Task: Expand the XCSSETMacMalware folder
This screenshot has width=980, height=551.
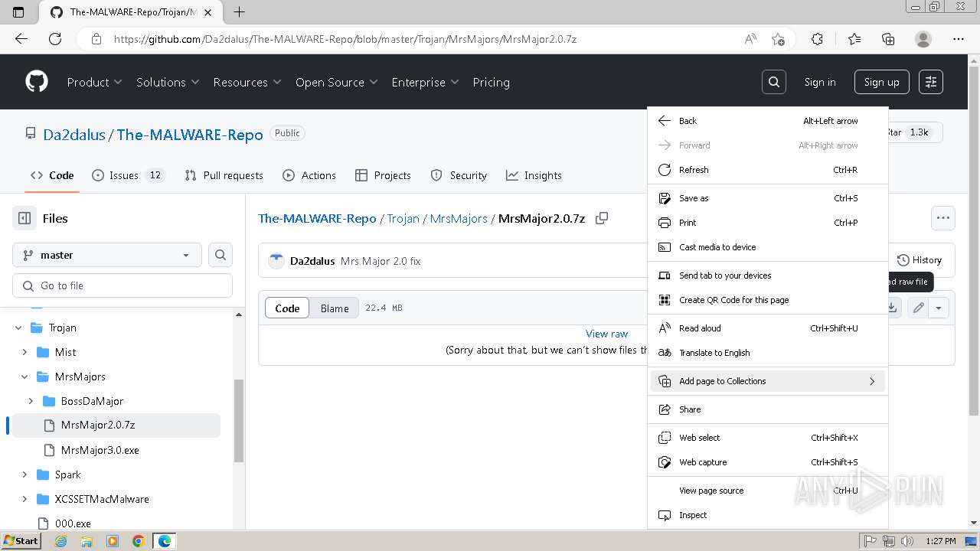Action: point(24,499)
